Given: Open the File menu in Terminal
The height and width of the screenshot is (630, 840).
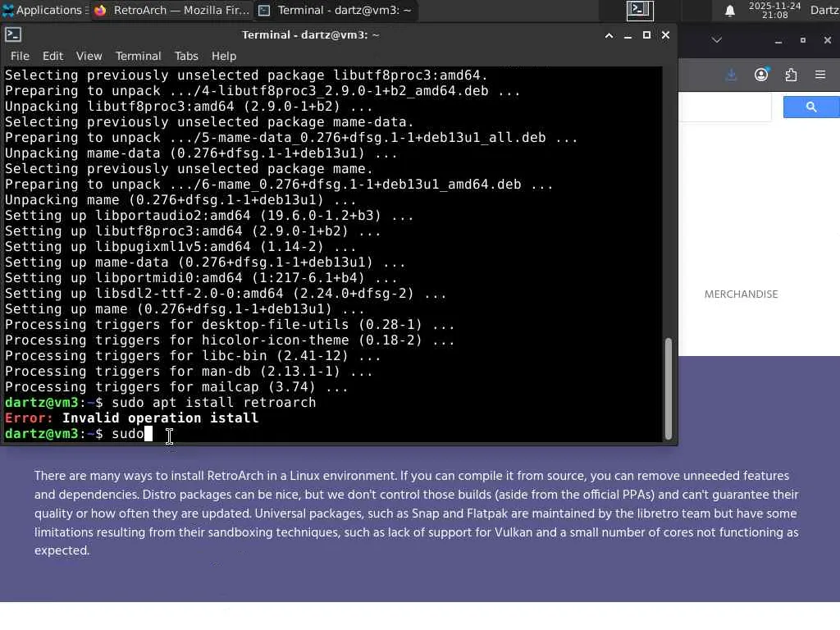Looking at the screenshot, I should point(20,56).
